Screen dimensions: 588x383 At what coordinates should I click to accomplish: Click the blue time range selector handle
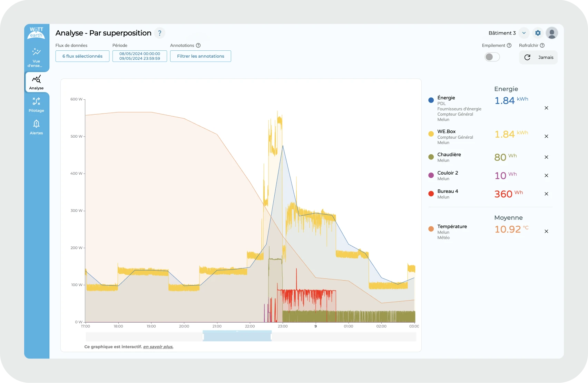(237, 336)
